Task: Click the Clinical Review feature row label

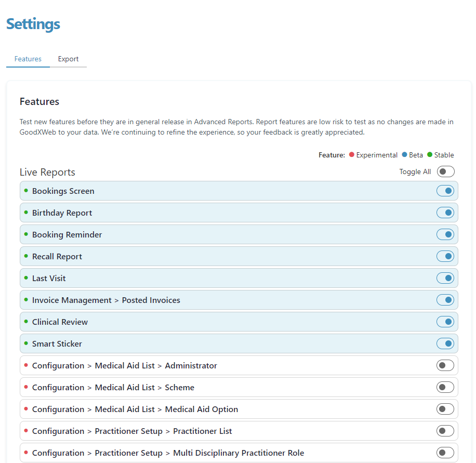Action: click(60, 322)
